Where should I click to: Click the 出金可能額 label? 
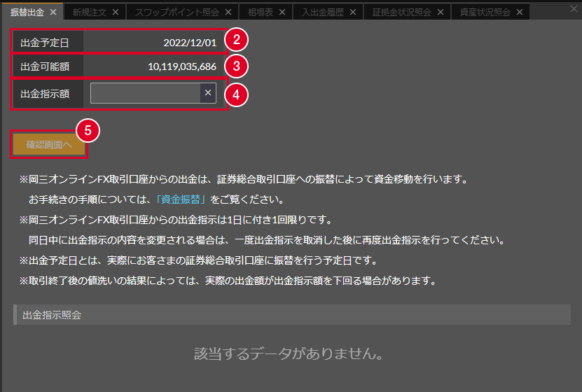[x=45, y=66]
